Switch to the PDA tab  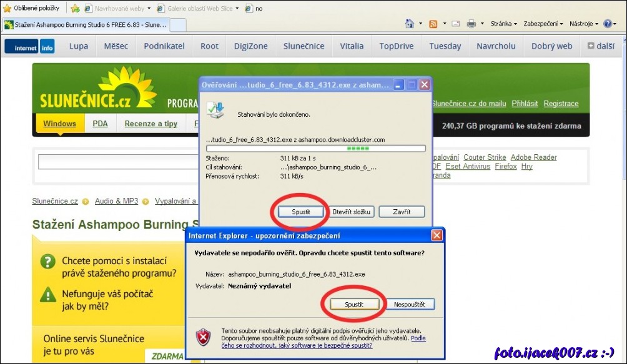100,124
